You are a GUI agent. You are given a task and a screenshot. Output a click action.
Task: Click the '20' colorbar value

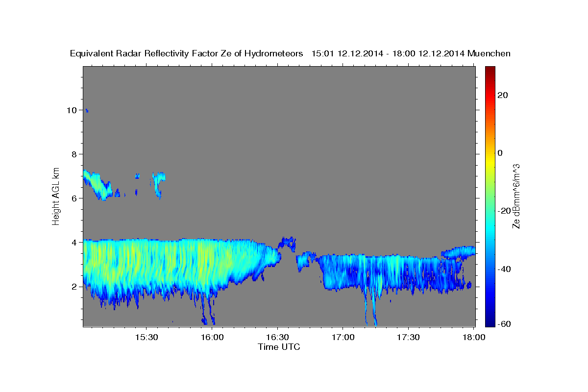click(x=502, y=95)
